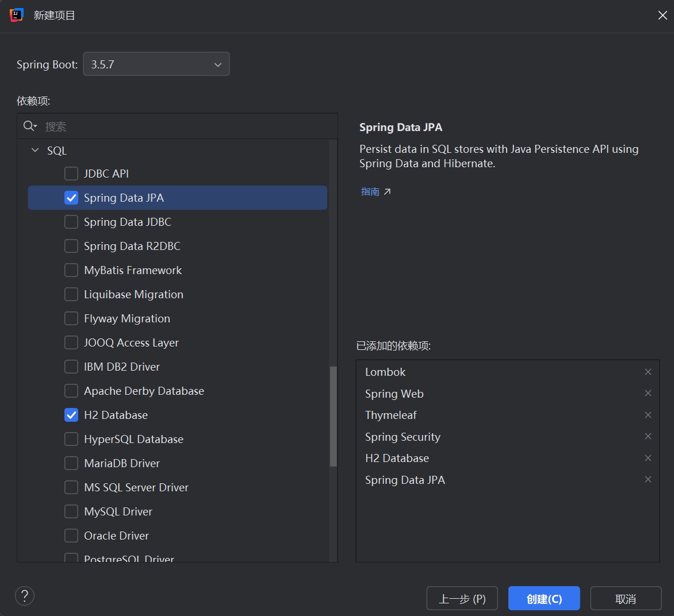Click the IntelliJ IDEA logo in title bar
The height and width of the screenshot is (616, 674).
coord(16,16)
